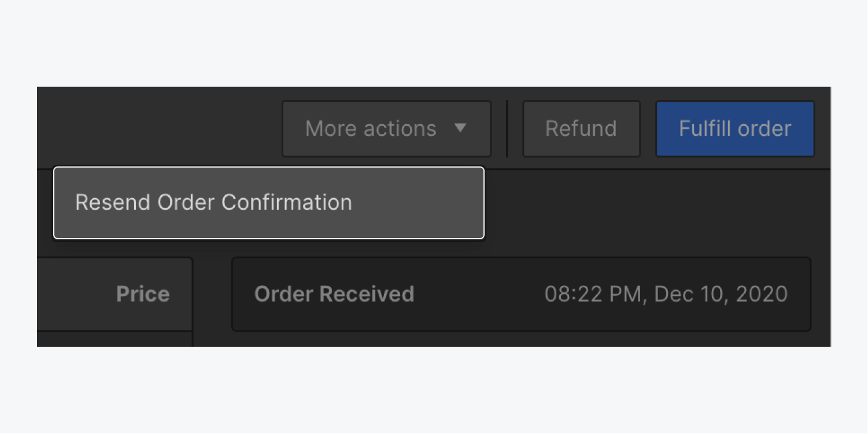868x434 pixels.
Task: Click the chevron arrow on More actions
Action: [x=460, y=129]
